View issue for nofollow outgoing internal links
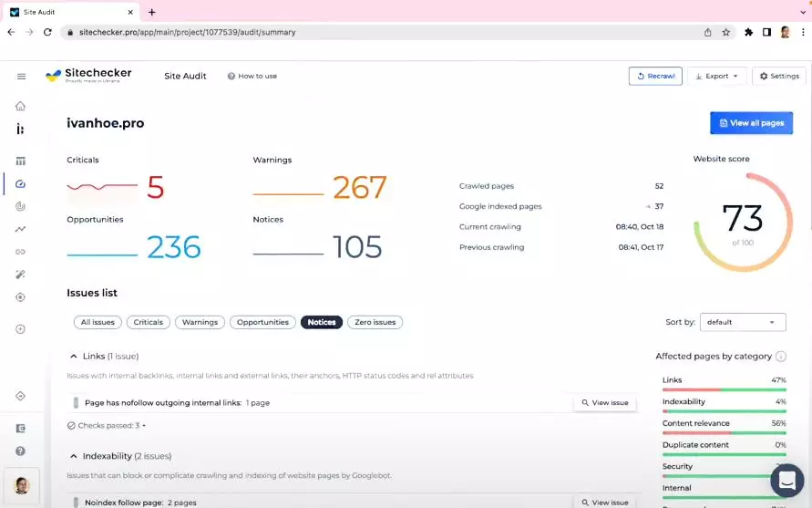 (x=605, y=403)
